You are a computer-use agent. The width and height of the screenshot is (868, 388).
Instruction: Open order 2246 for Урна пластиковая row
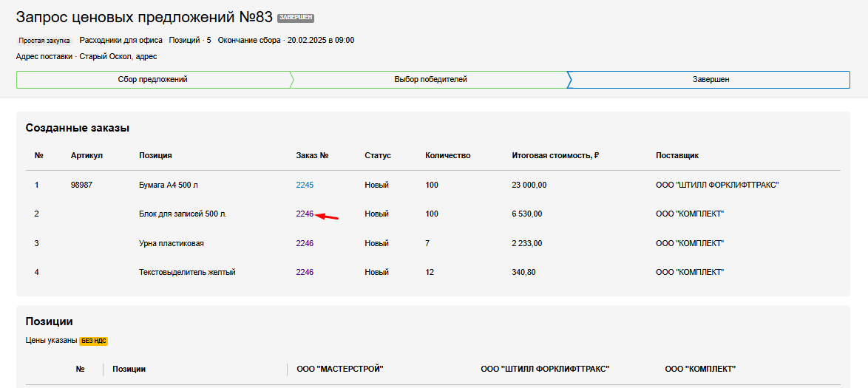pos(305,243)
